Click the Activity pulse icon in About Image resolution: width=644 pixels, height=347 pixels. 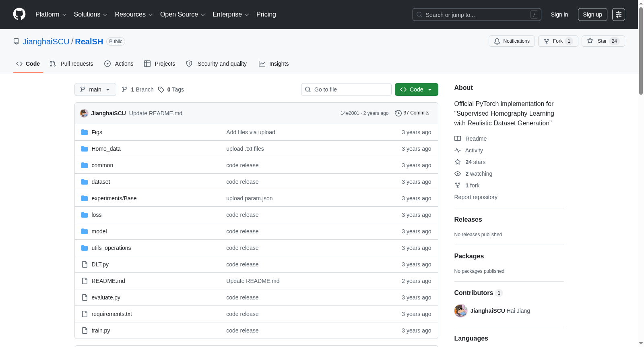458,150
